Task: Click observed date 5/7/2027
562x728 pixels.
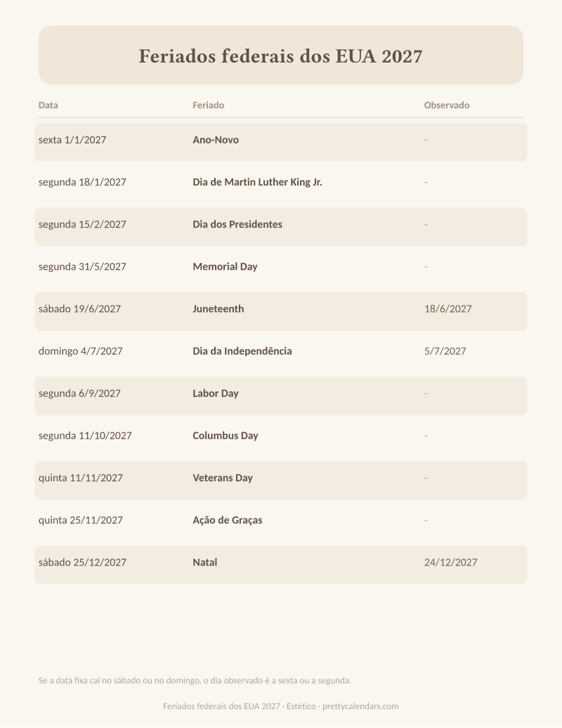Action: point(445,351)
